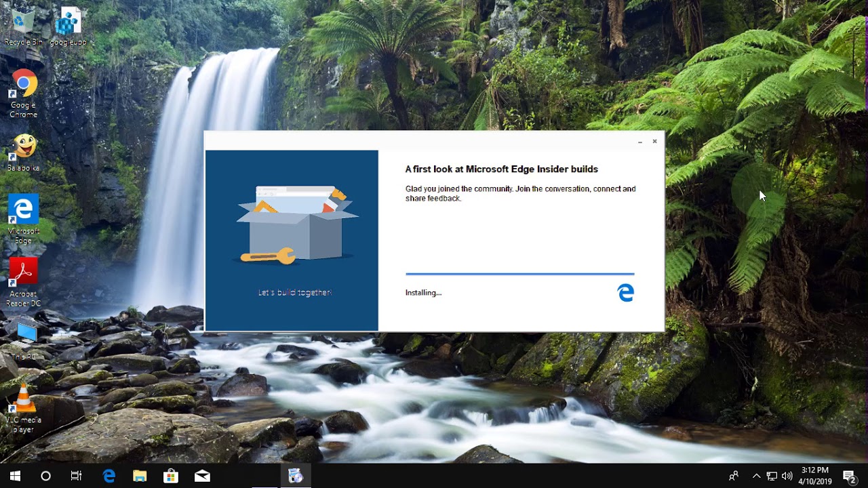
Task: Open the Recycle Bin desktop icon
Action: coord(23,27)
